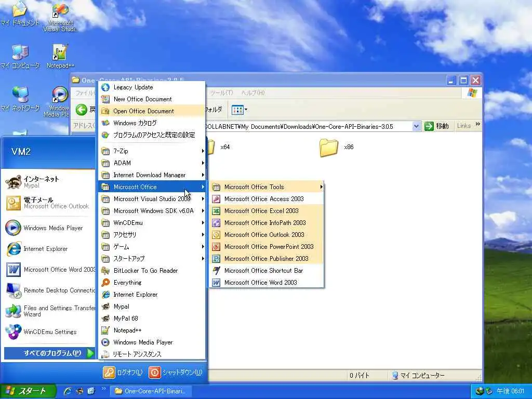The height and width of the screenshot is (399, 532).
Task: Select Open Office Document entry
Action: 152,111
